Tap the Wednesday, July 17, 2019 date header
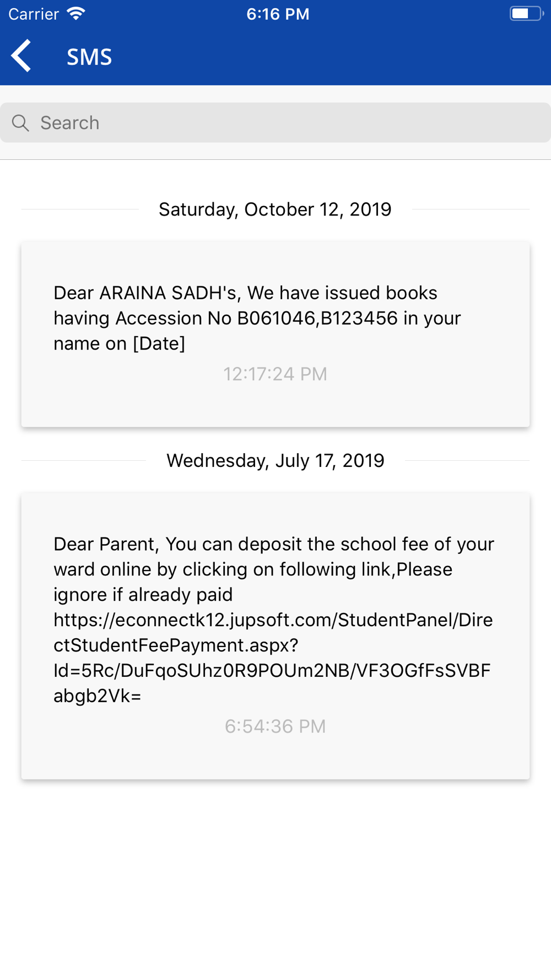 tap(275, 461)
